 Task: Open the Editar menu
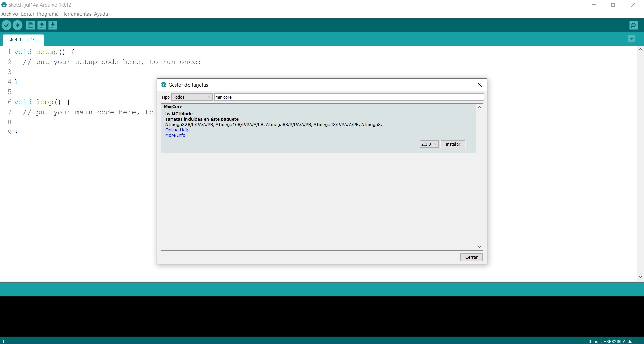click(x=28, y=14)
